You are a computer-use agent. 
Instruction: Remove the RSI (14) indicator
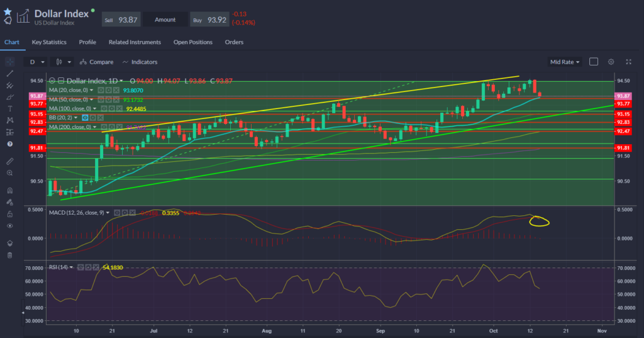click(96, 268)
